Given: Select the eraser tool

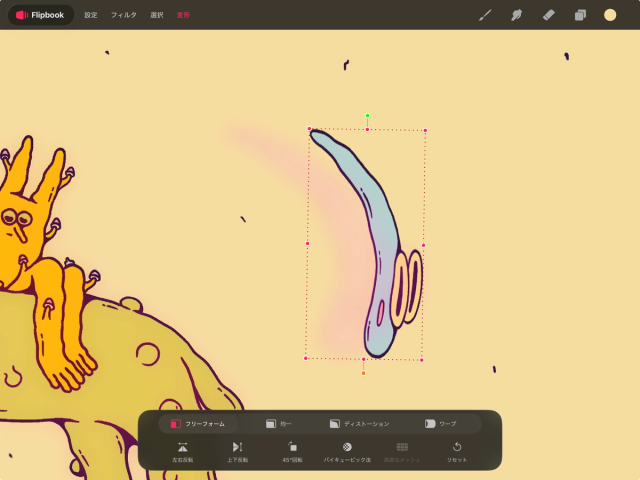Looking at the screenshot, I should click(548, 15).
